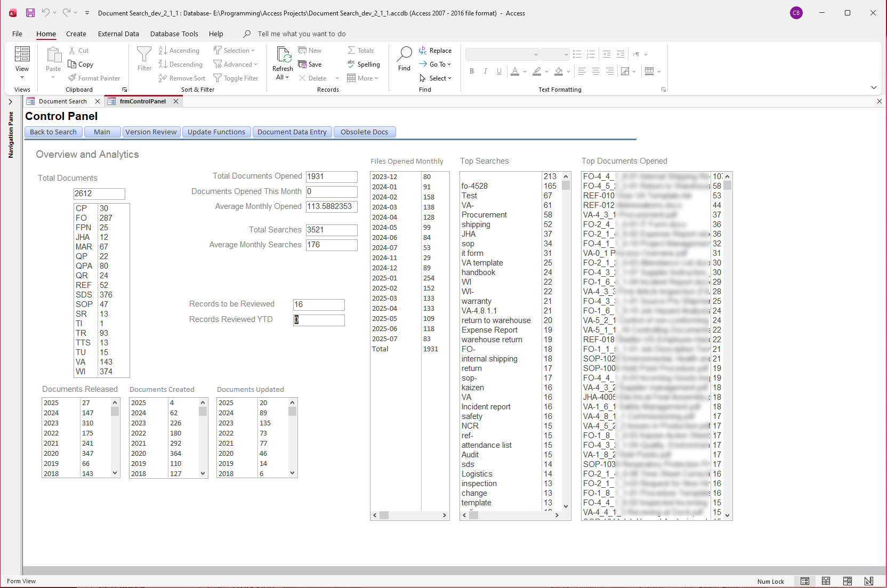Click the Copy icon in Clipboard group
This screenshot has width=887, height=588.
[x=72, y=65]
